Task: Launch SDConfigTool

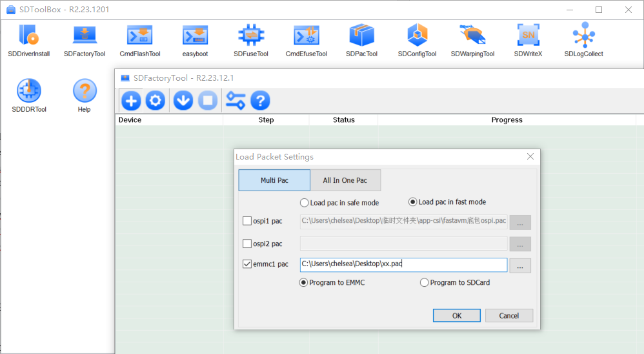Action: click(417, 36)
